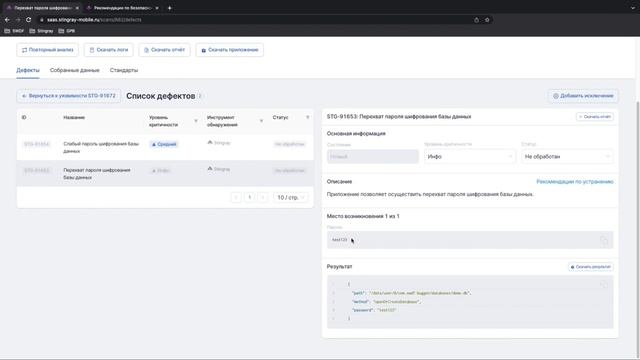Switch to the Собранные данные tab
The width and height of the screenshot is (640, 360).
75,70
